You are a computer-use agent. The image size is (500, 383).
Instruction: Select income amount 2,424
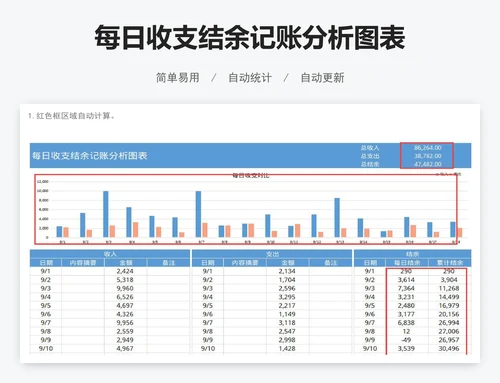pyautogui.click(x=125, y=271)
